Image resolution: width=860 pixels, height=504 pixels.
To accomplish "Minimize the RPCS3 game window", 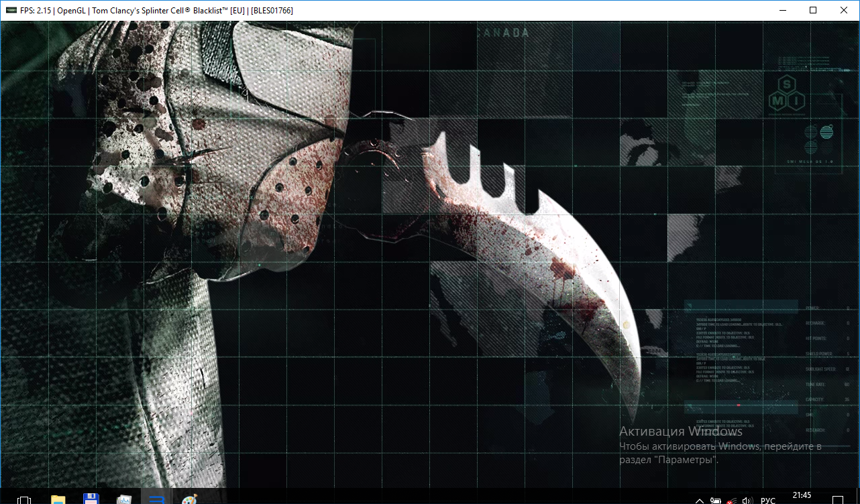I will coord(782,11).
